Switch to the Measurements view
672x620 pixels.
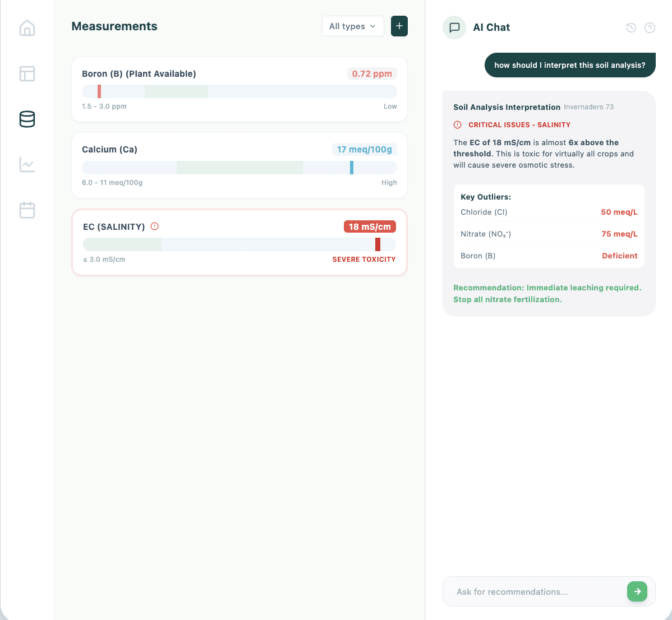pos(114,26)
